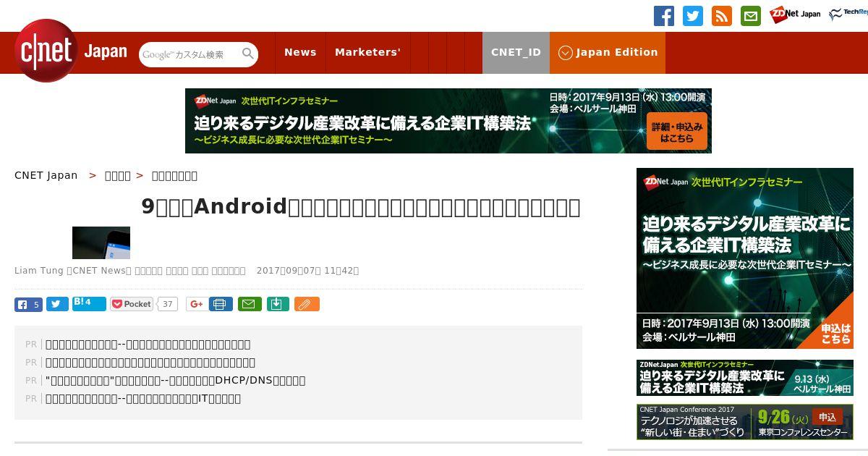Image resolution: width=868 pixels, height=456 pixels.
Task: Open the RSS feed icon
Action: click(722, 16)
